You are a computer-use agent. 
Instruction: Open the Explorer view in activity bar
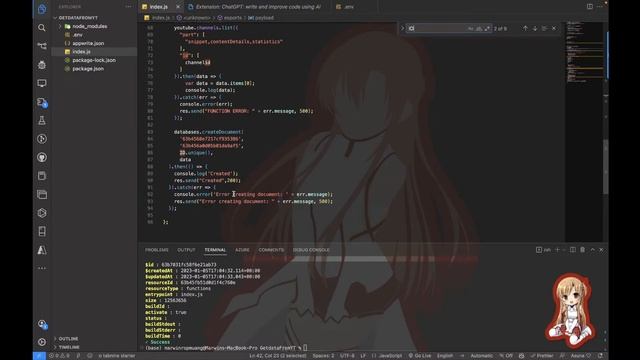pyautogui.click(x=42, y=9)
